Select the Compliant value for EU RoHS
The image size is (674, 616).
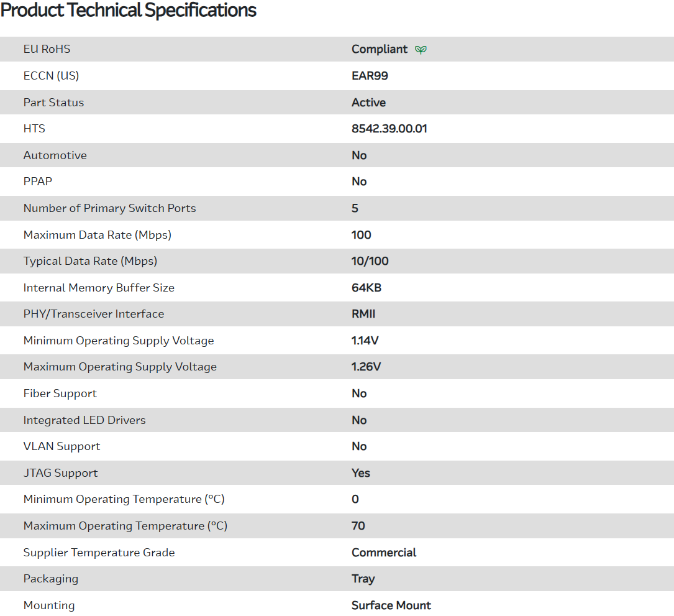coord(380,49)
